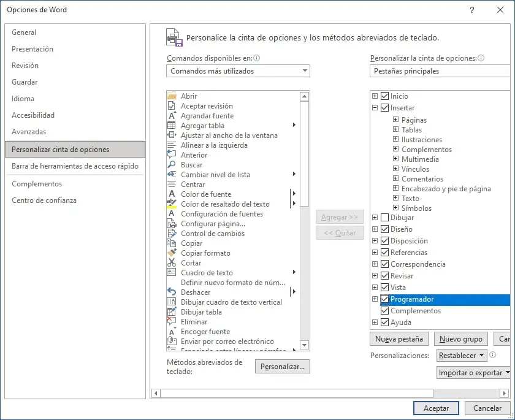The width and height of the screenshot is (515, 420).
Task: Click the Aceptar revisión icon
Action: [172, 105]
